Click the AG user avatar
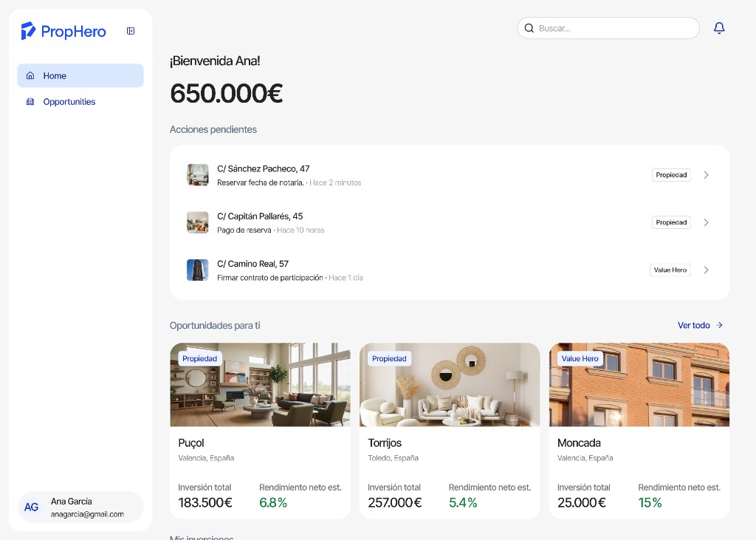756x540 pixels. (31, 507)
